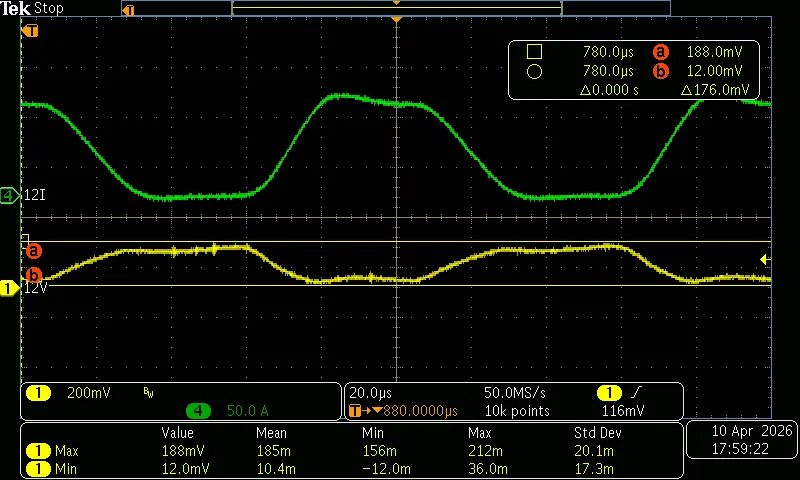
Task: Click the 20.0µs time base value
Action: click(370, 393)
